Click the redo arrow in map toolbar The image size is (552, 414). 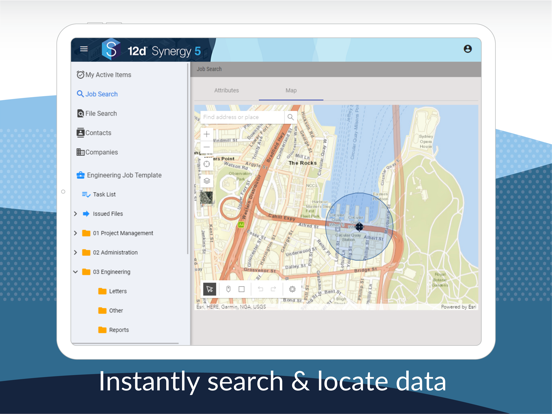tap(274, 289)
